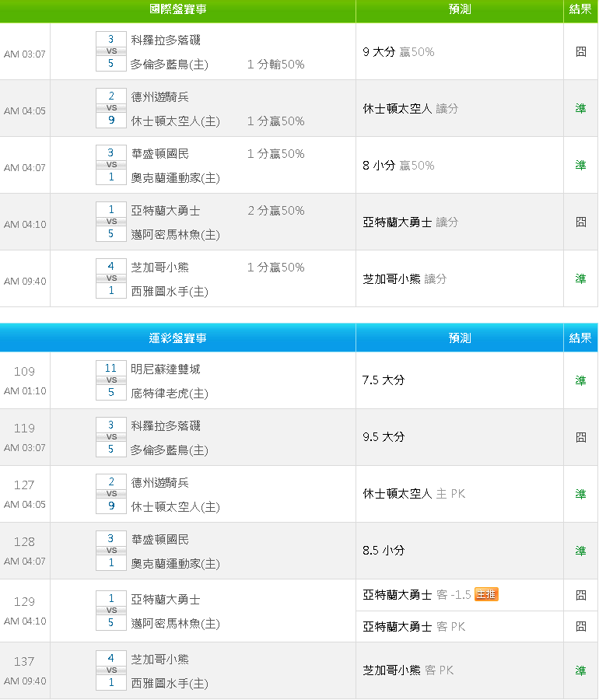
Task: Click the 7.5 大分 prediction
Action: (384, 380)
